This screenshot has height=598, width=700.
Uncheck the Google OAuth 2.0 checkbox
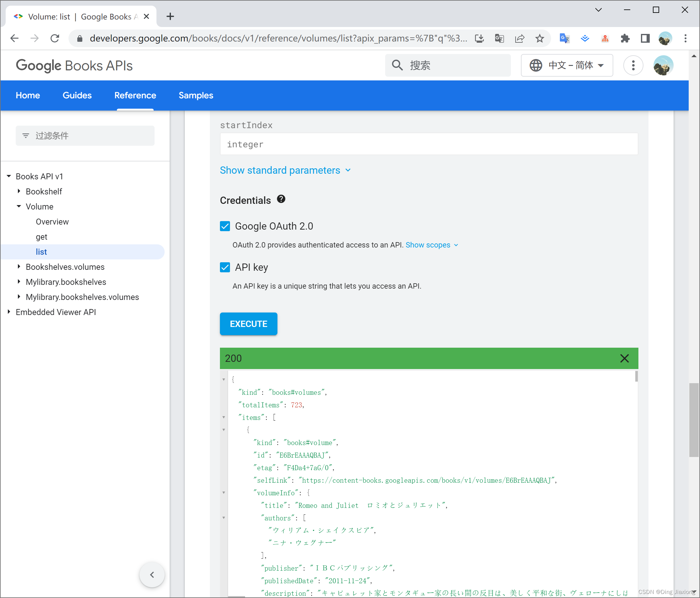pyautogui.click(x=225, y=226)
